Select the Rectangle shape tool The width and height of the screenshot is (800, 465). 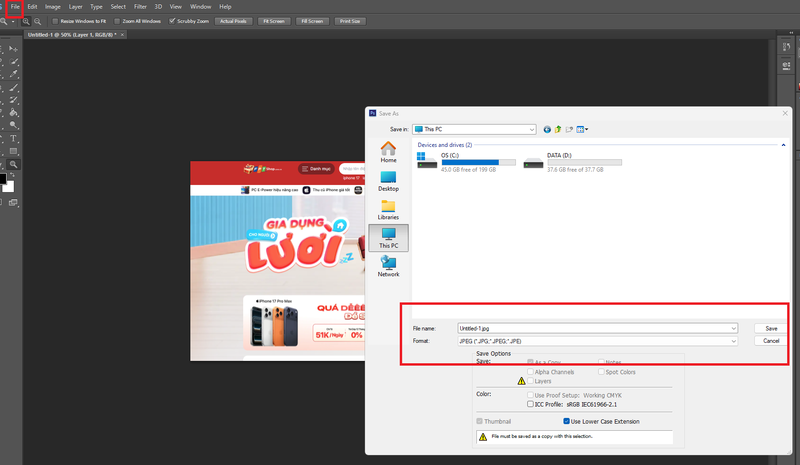[x=14, y=151]
